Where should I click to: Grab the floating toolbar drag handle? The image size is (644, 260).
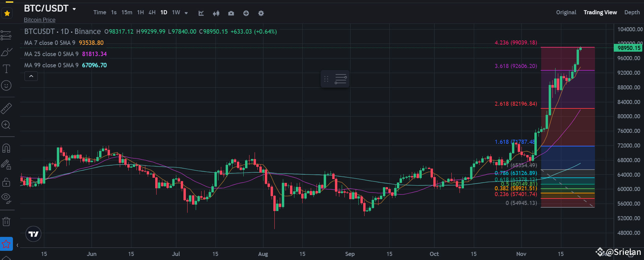(x=326, y=79)
